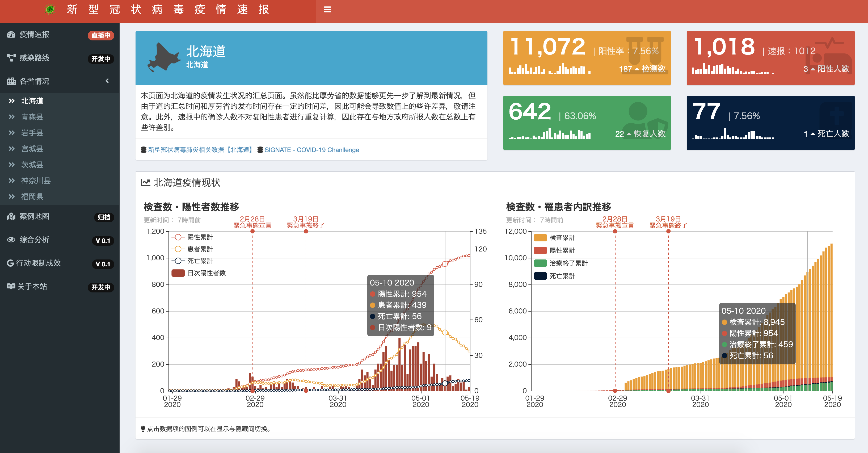
Task: Open 神奈川県 from province list
Action: coord(36,181)
